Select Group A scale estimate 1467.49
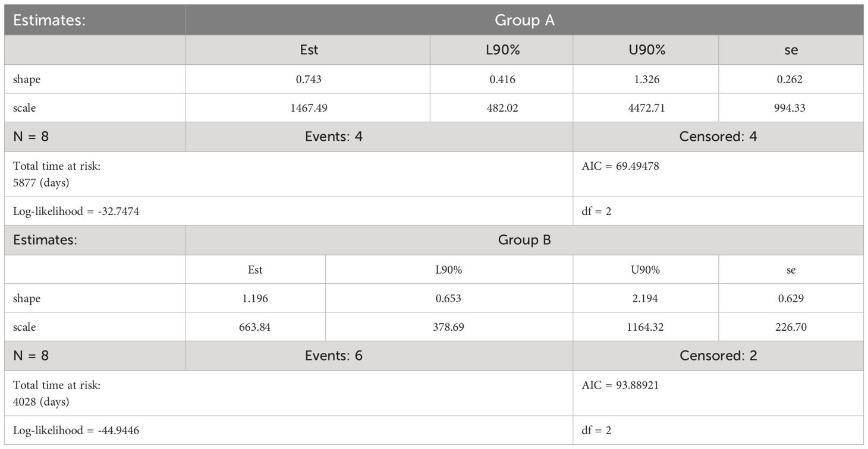Screen dimensions: 868x449 [x=308, y=107]
